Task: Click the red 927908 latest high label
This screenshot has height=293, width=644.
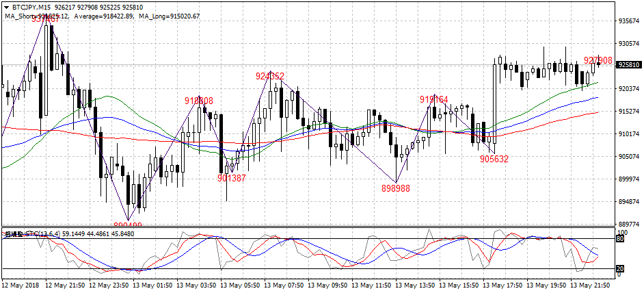Action: point(598,61)
